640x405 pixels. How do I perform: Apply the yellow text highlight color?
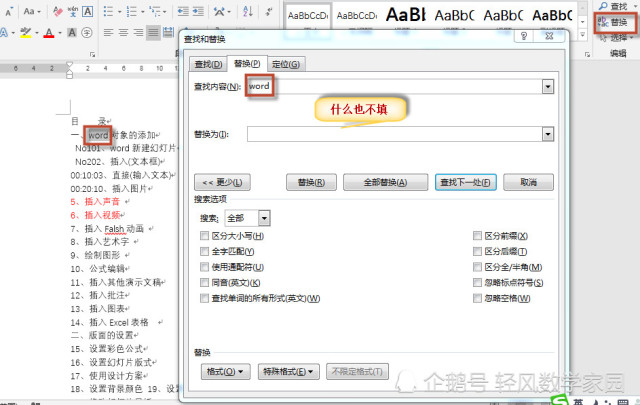(26, 33)
